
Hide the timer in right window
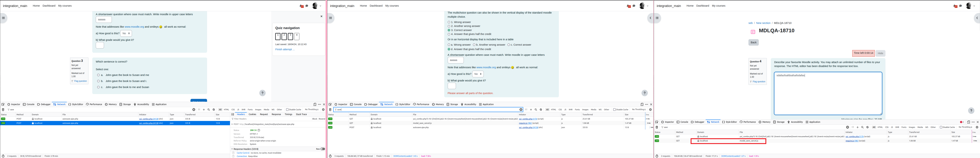(880, 53)
